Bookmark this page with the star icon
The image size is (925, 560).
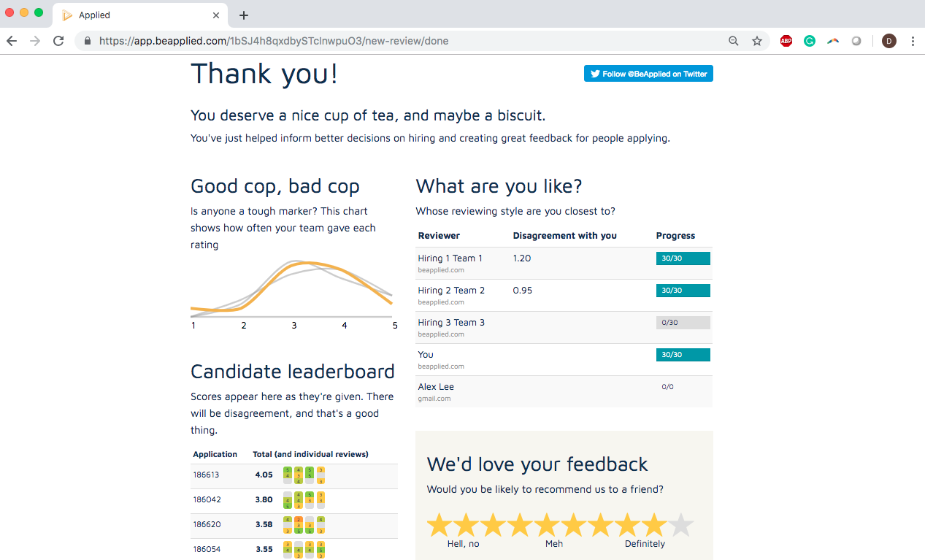coord(757,41)
